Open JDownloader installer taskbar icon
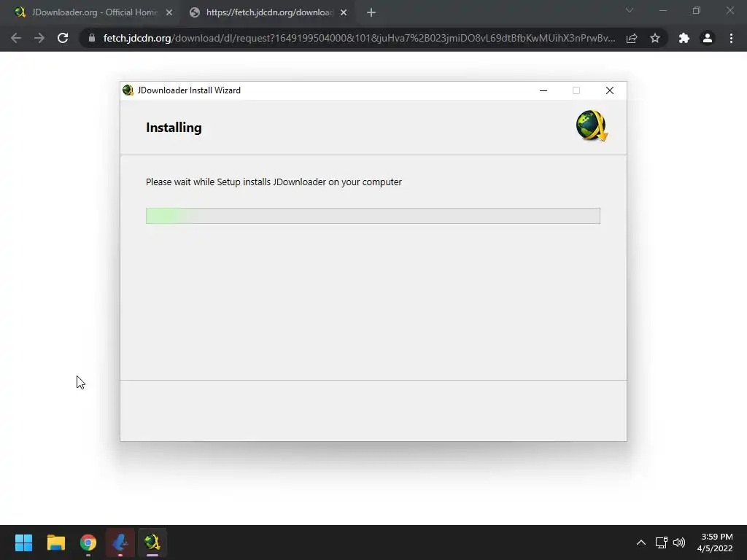The image size is (747, 560). (152, 542)
